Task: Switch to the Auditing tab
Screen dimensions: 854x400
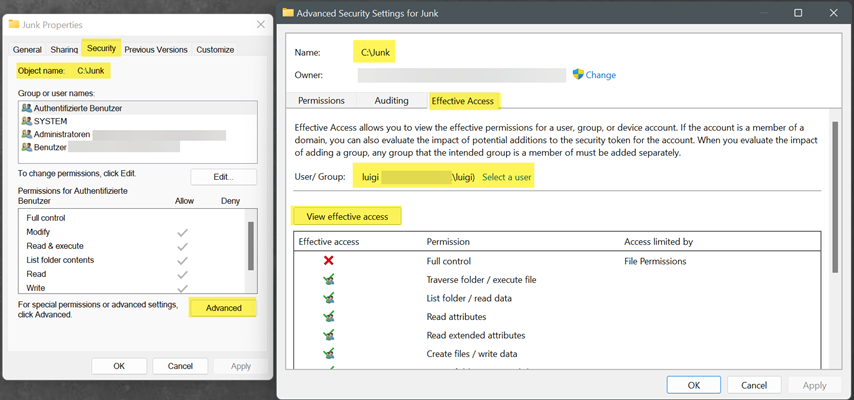Action: (x=391, y=100)
